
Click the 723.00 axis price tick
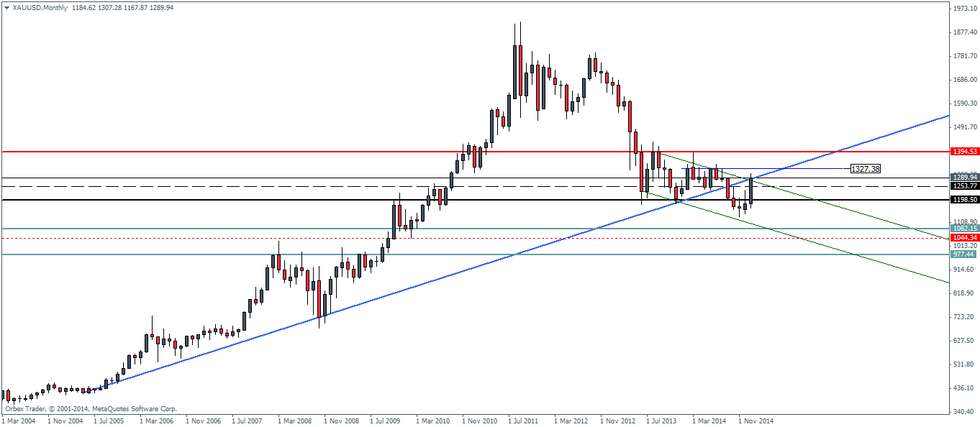point(962,317)
